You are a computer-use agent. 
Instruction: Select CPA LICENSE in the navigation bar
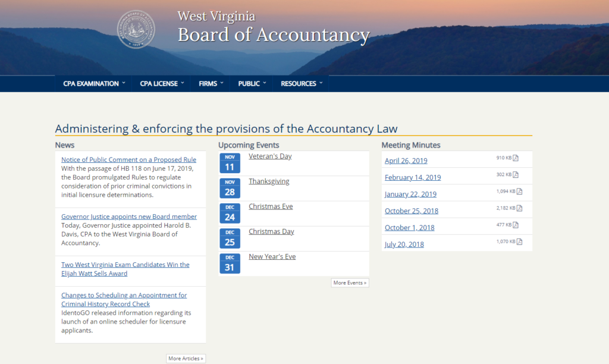tap(159, 83)
